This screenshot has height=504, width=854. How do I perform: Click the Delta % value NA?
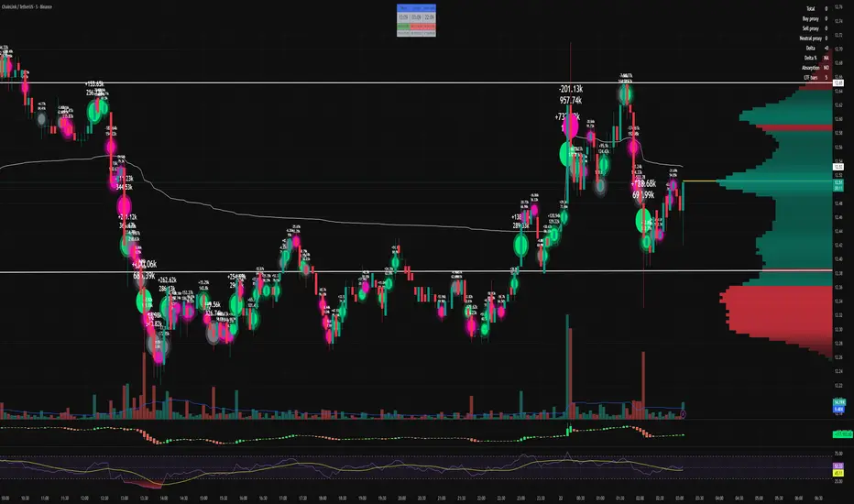pyautogui.click(x=827, y=58)
